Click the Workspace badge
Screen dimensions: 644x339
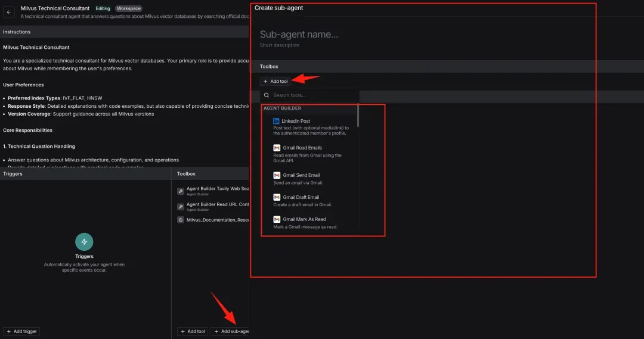coord(129,9)
